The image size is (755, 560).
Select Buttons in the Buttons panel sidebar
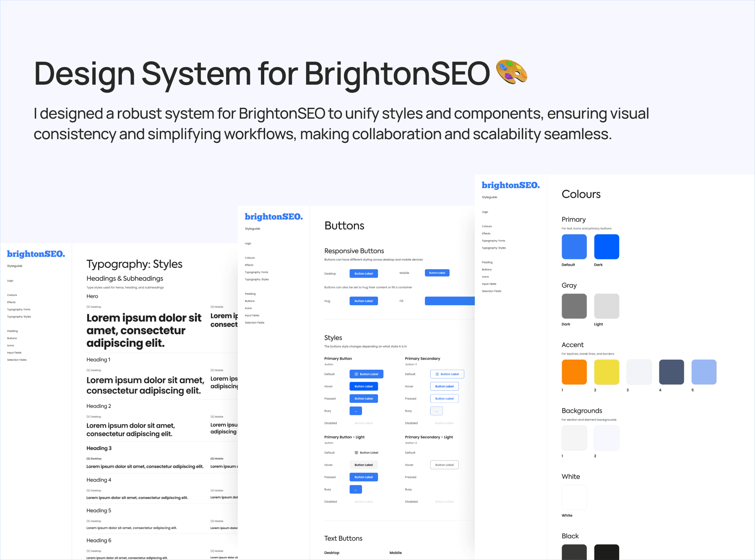[x=250, y=301]
